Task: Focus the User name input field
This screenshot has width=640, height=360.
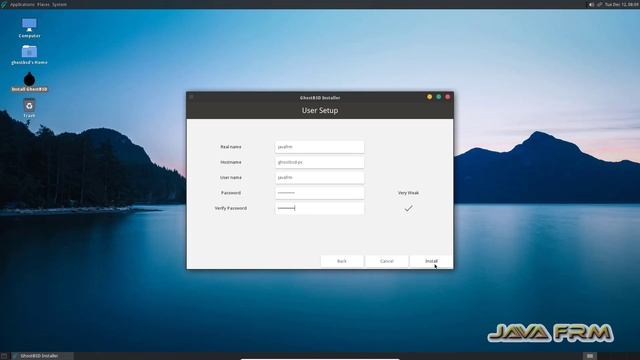Action: click(320, 178)
